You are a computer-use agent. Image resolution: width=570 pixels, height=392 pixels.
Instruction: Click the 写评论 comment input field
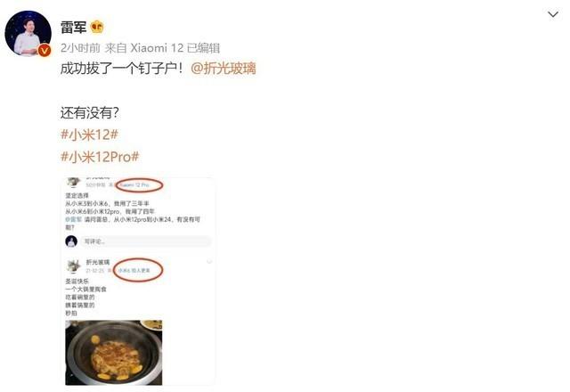(x=145, y=241)
